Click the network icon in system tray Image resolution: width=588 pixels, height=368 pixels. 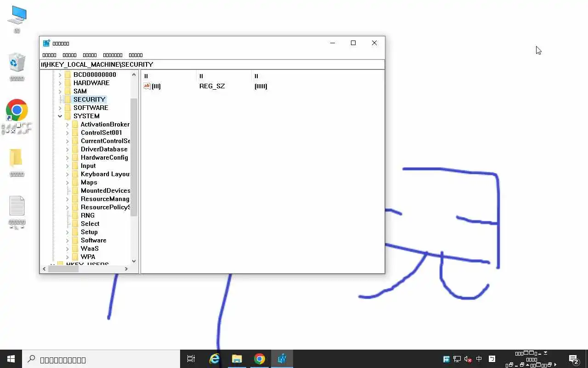(457, 359)
